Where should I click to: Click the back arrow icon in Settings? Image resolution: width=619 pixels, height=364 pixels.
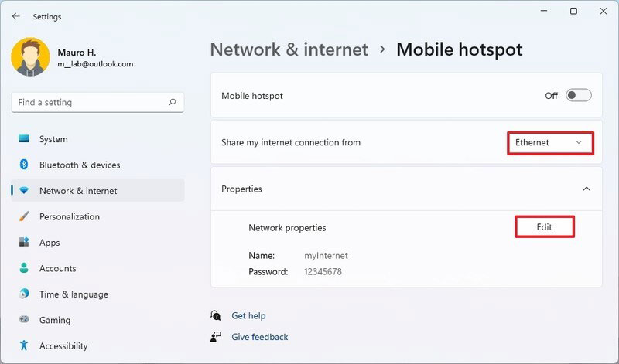click(x=15, y=16)
